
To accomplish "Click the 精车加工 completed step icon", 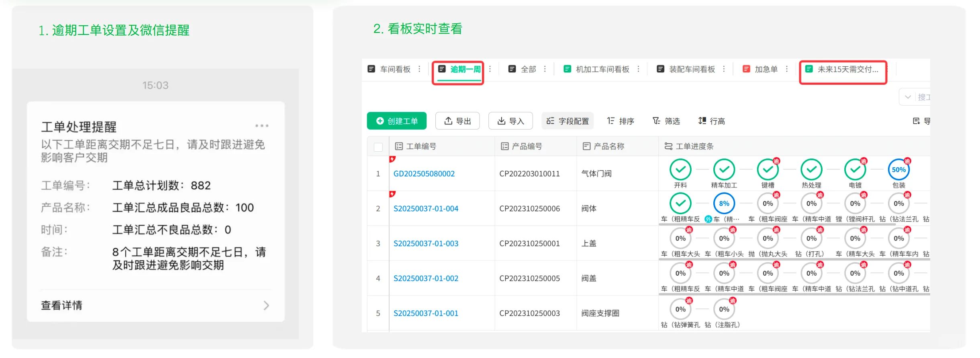I will [x=724, y=169].
